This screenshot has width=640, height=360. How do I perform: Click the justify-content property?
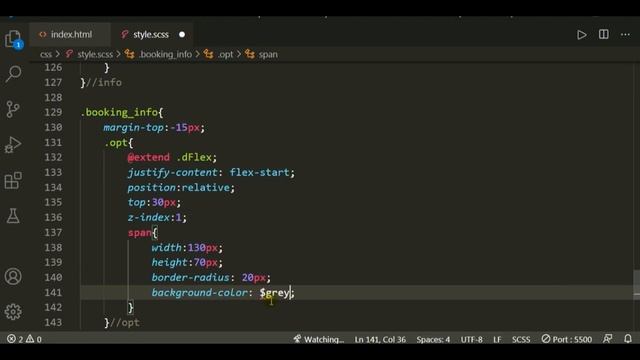click(x=173, y=172)
